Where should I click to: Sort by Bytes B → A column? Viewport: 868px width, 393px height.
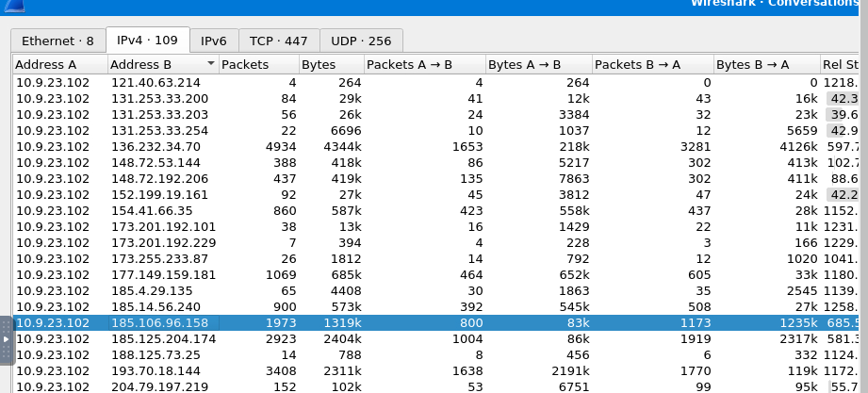click(x=765, y=65)
